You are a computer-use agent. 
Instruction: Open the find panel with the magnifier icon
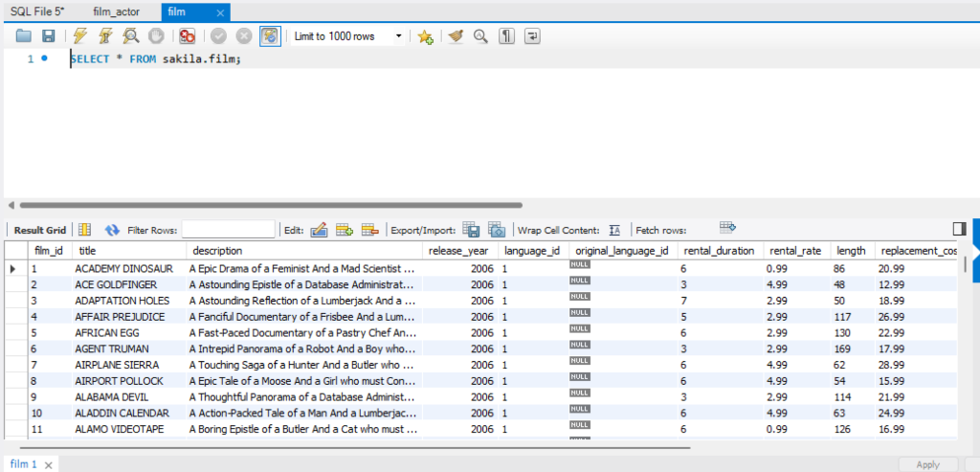(x=480, y=36)
